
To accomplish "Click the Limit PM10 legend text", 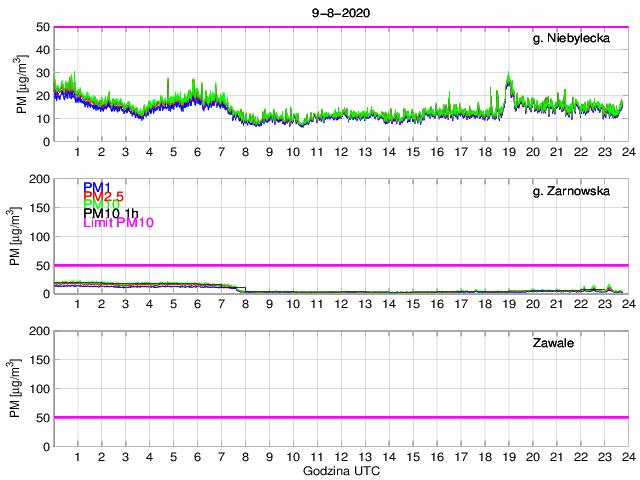I will pos(118,223).
